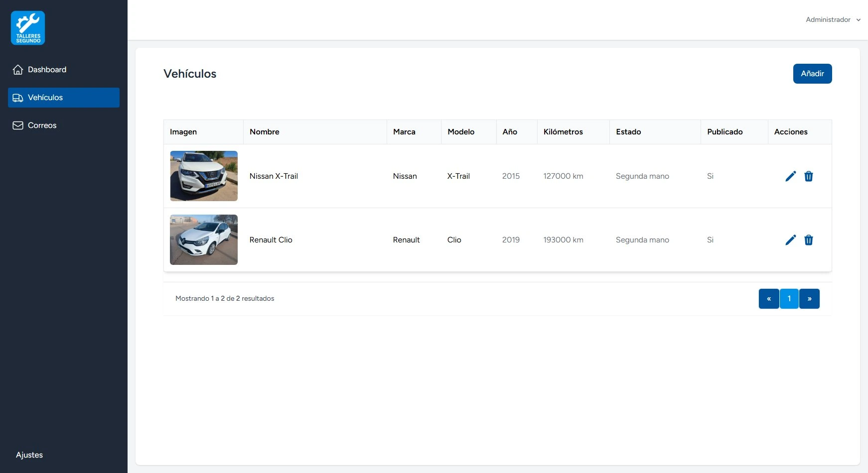Open Correos in sidebar

[64, 125]
